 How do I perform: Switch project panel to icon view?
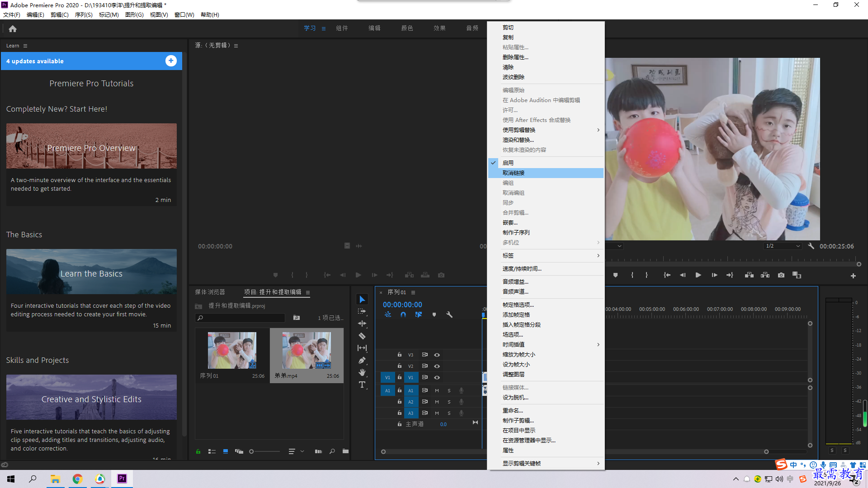coord(225,451)
